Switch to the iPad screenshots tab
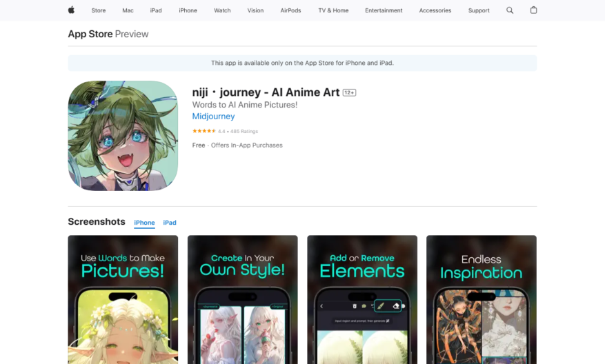Image resolution: width=605 pixels, height=364 pixels. pos(170,223)
